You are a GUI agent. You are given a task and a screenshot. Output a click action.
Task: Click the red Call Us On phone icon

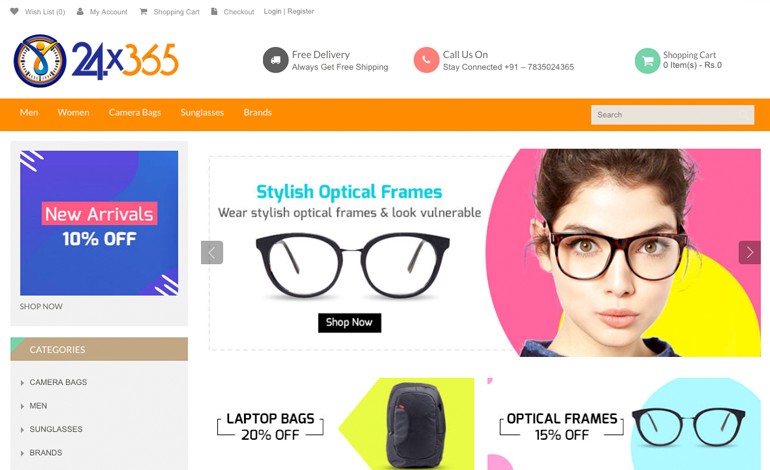[x=426, y=60]
